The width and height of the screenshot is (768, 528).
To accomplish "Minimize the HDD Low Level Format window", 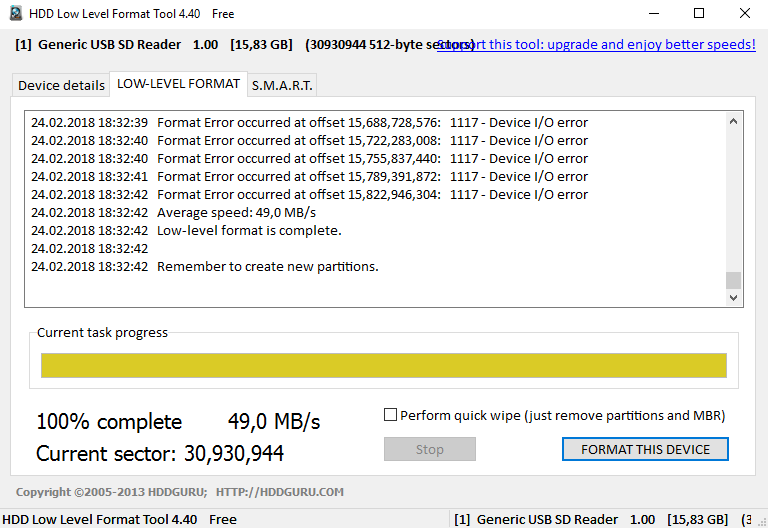I will click(x=651, y=14).
